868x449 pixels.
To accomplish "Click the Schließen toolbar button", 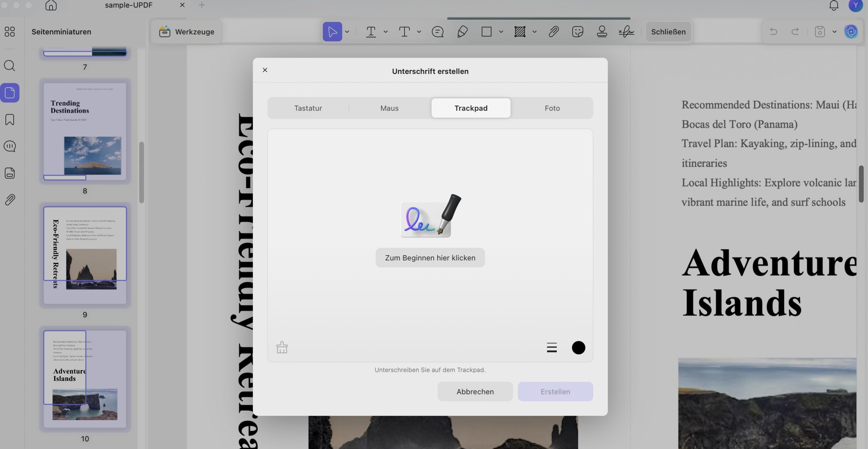I will (x=668, y=32).
